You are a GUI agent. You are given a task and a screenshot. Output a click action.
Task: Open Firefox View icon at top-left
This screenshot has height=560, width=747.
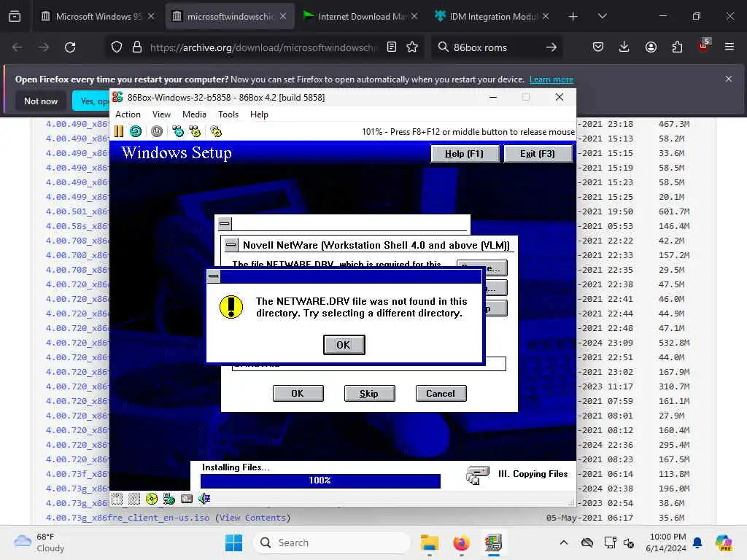pyautogui.click(x=15, y=17)
